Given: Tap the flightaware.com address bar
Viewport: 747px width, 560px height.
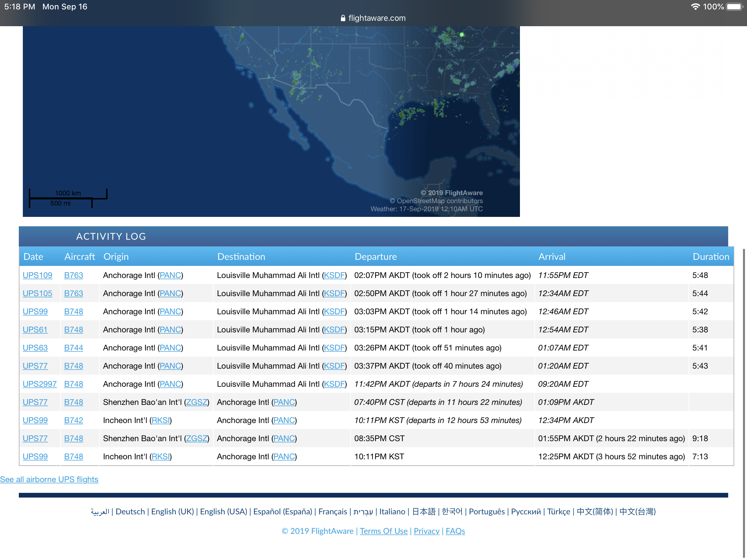Looking at the screenshot, I should coord(373,18).
